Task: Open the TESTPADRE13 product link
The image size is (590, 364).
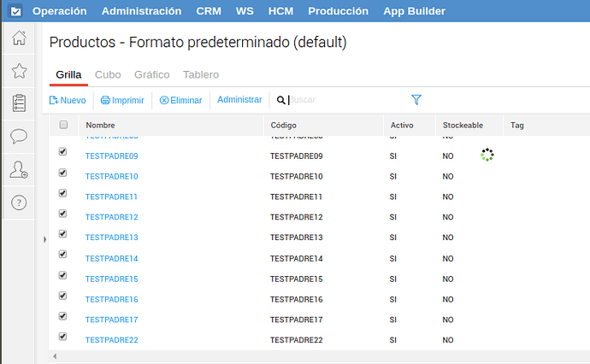Action: (112, 238)
